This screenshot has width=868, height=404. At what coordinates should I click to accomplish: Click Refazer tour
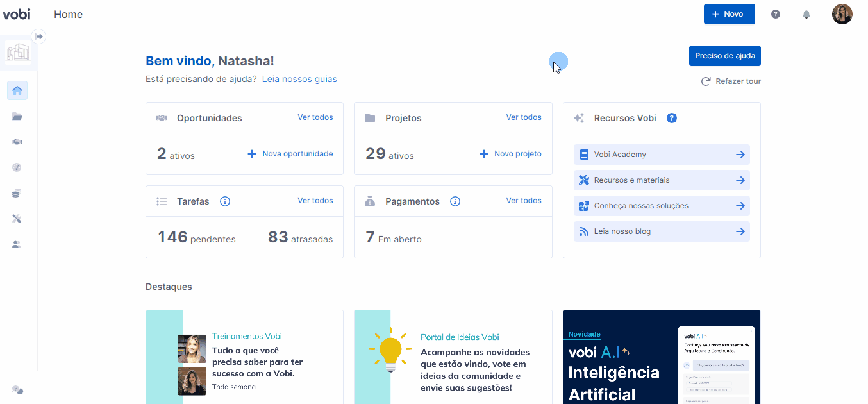click(x=731, y=81)
